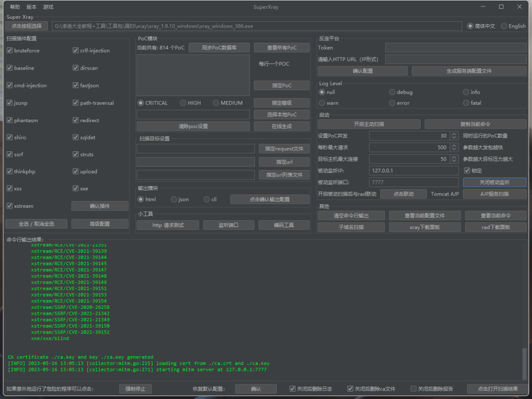Click 全选 / 取消全选 button
The width and height of the screenshot is (532, 399).
(x=36, y=224)
